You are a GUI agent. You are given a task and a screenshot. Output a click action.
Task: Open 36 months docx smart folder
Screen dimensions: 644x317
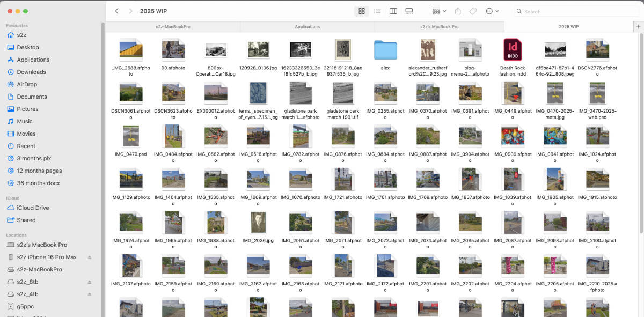[x=38, y=183]
